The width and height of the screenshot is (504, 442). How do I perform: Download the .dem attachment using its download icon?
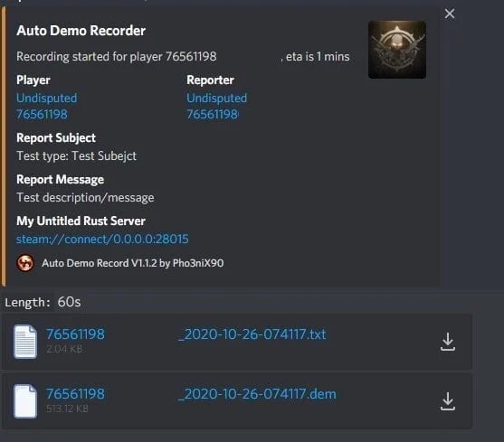(x=447, y=401)
